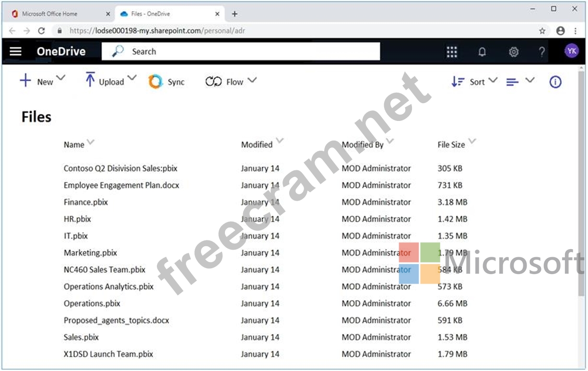Screen dimensions: 588x371
Task: Open Proposed_agents_topics.docx file
Action: [x=116, y=320]
